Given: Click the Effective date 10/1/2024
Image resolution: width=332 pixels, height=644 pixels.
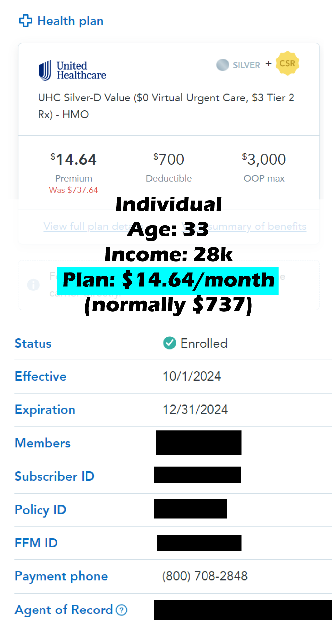Looking at the screenshot, I should 192,376.
